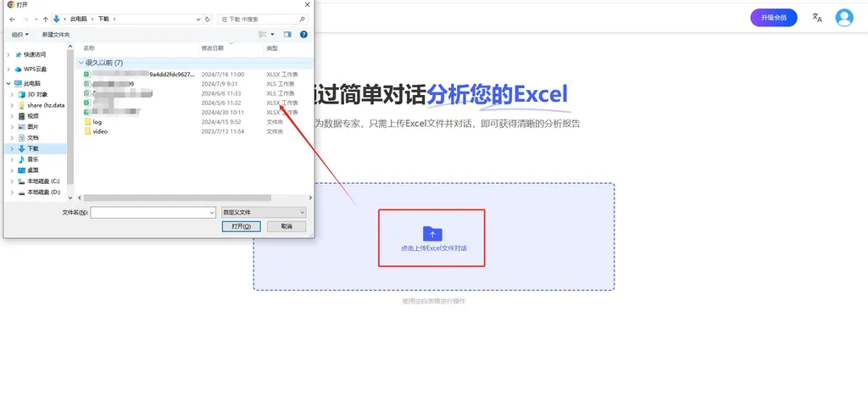Toggle the preview pane icon
Image resolution: width=868 pixels, height=406 pixels.
point(287,35)
